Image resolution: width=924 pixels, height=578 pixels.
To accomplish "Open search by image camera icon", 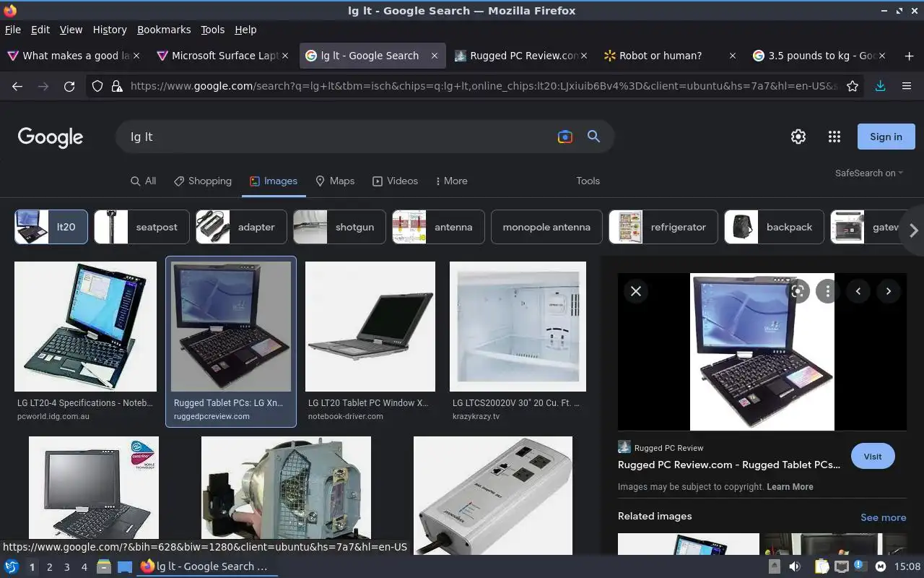I will click(x=565, y=137).
